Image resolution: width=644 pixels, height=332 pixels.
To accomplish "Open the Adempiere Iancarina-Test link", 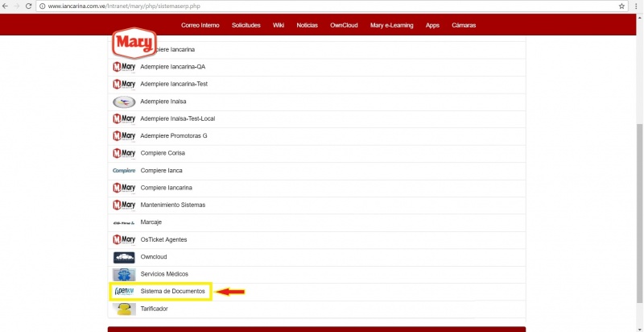I will pos(174,84).
